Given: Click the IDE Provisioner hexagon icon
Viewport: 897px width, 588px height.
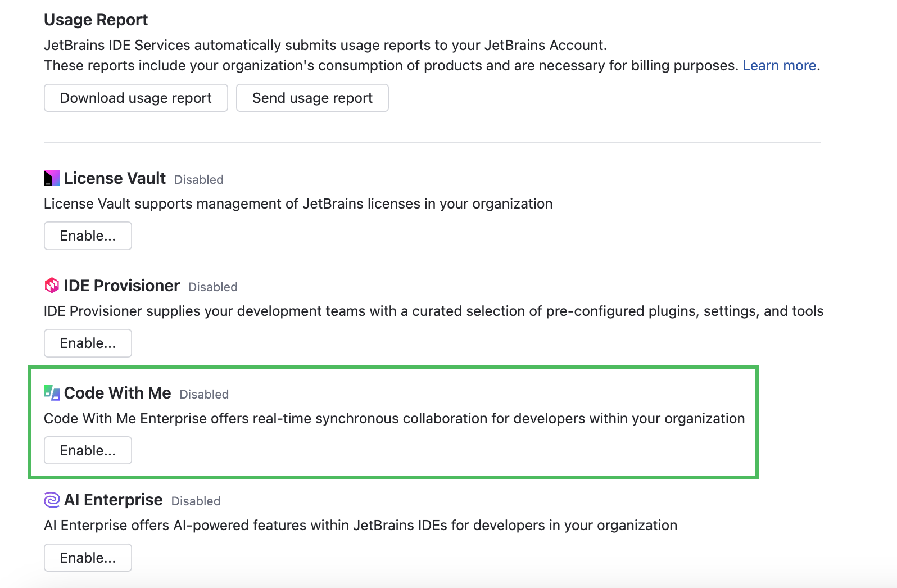Looking at the screenshot, I should (x=52, y=286).
